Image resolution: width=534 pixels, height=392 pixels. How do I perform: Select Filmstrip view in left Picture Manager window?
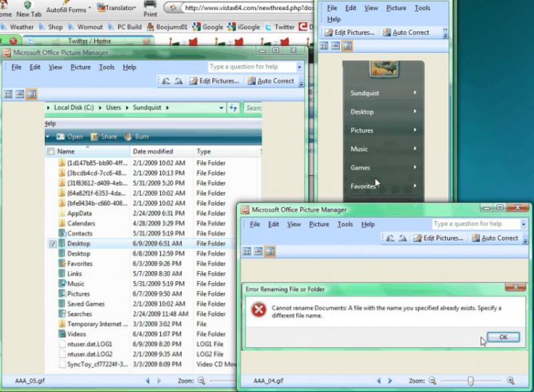pos(20,94)
